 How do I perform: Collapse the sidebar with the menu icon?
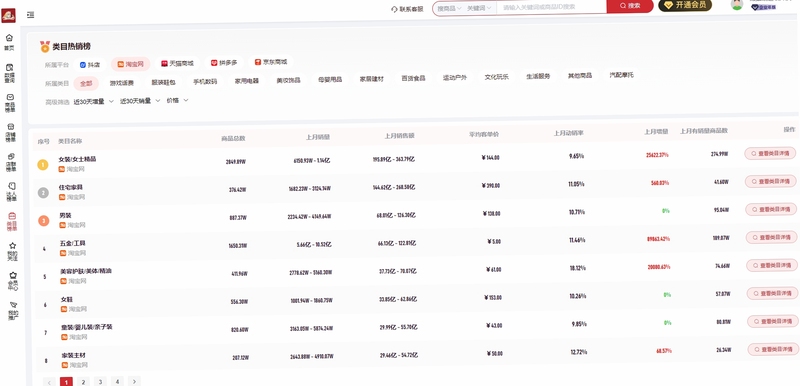31,15
